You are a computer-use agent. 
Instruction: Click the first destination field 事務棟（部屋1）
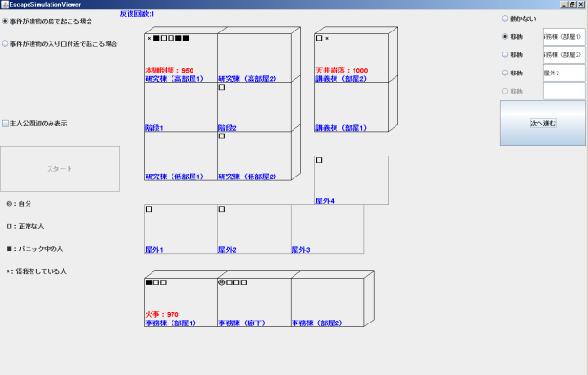(x=564, y=37)
